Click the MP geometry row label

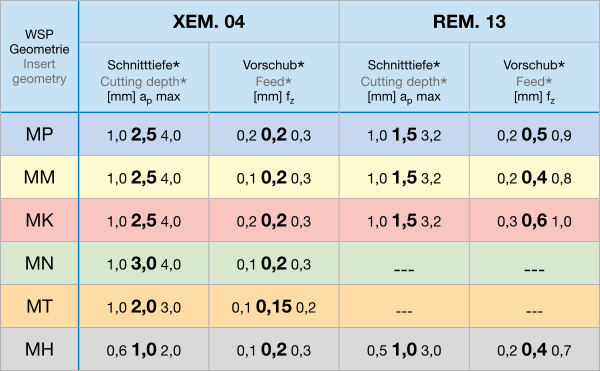pos(39,134)
